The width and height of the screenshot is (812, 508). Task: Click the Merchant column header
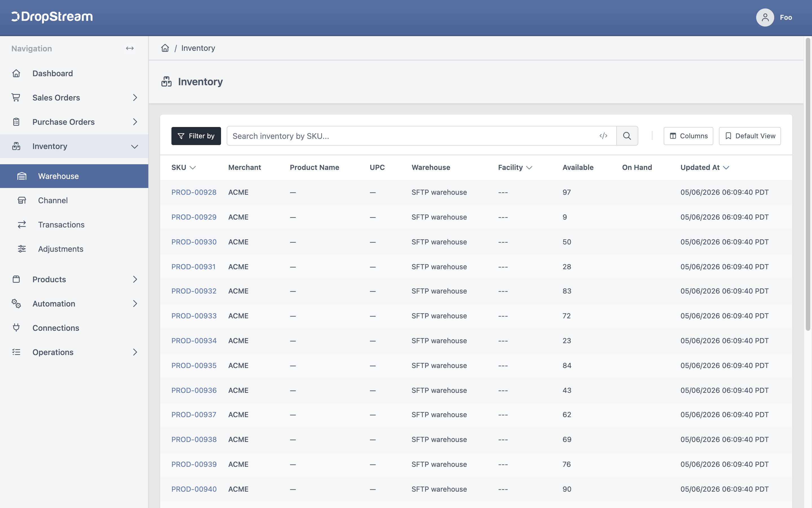click(245, 167)
